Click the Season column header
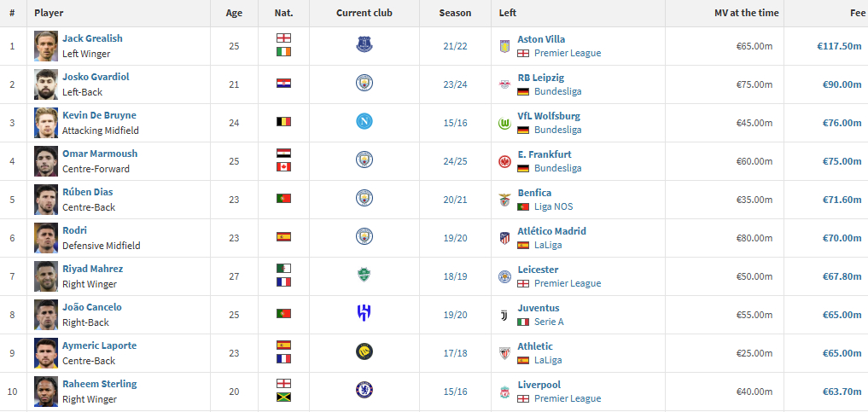 coord(455,13)
